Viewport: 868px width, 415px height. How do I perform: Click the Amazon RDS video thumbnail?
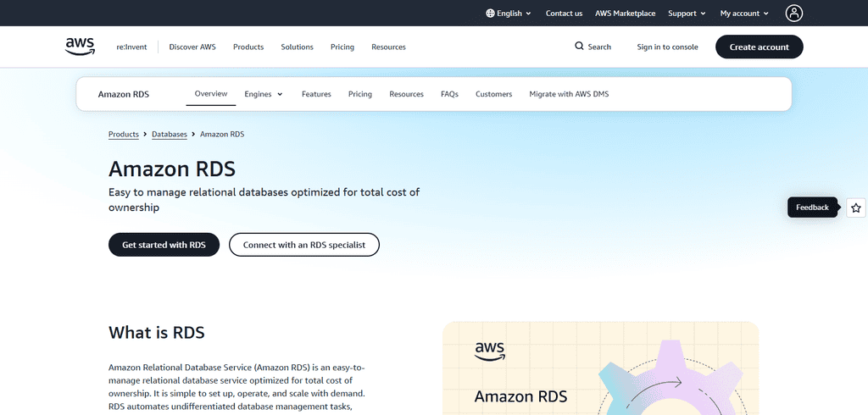click(x=601, y=368)
